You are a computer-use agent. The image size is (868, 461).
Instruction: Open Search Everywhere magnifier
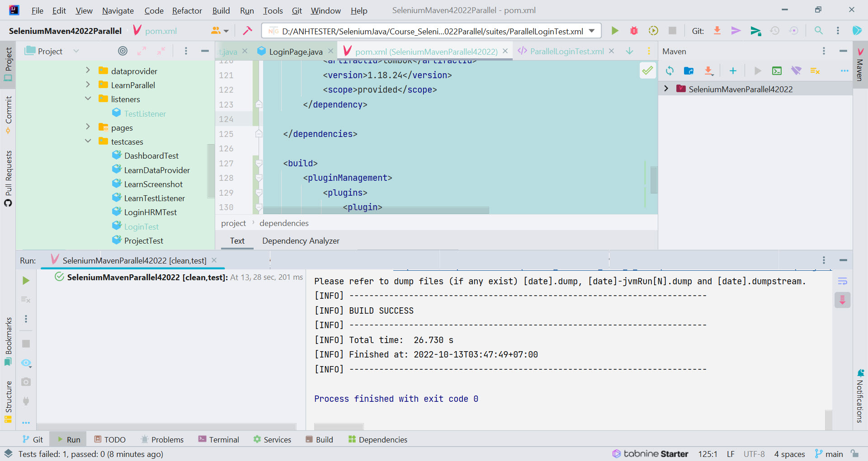818,31
